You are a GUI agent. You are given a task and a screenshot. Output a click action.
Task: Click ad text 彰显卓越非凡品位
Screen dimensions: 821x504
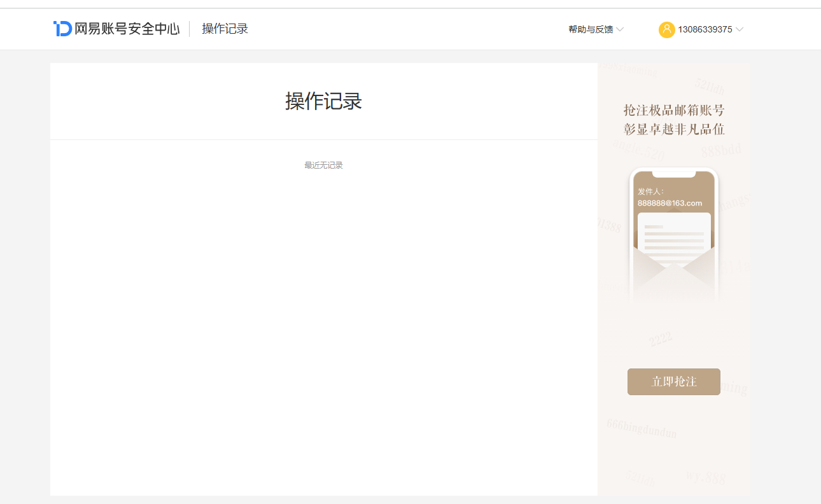[674, 130]
